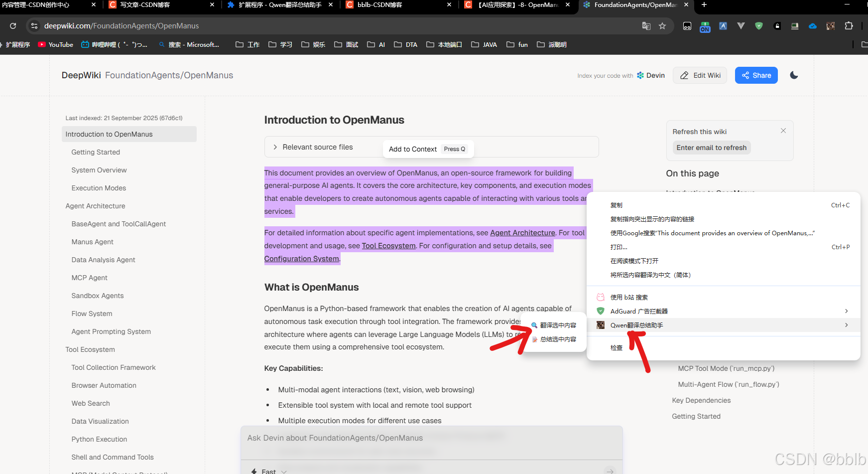Image resolution: width=868 pixels, height=474 pixels.
Task: Open the Tampermonkey extension icon
Action: coord(687,26)
